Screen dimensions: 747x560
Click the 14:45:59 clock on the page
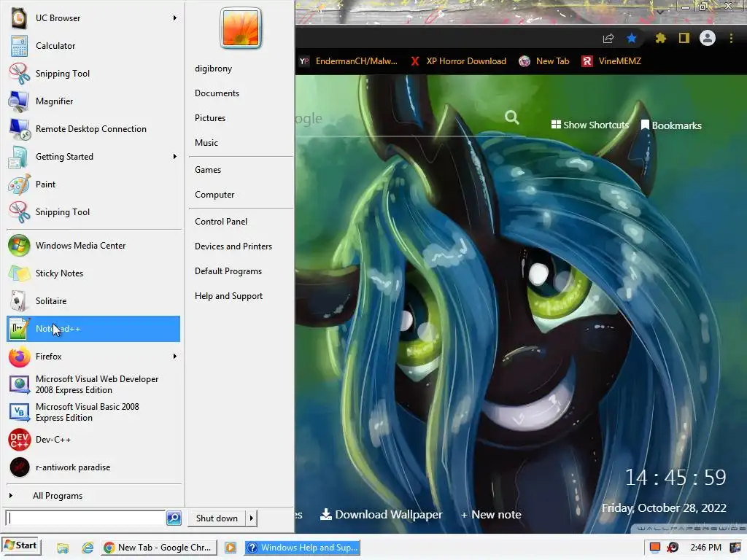point(676,478)
